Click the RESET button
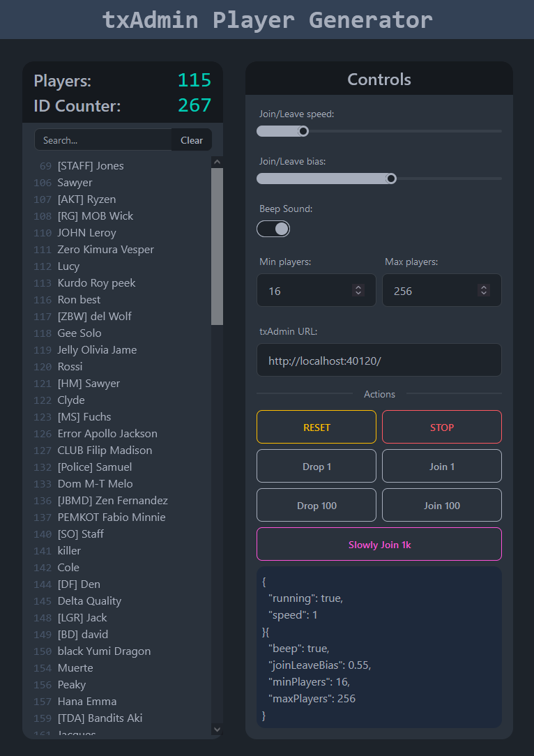534x756 pixels. tap(316, 428)
